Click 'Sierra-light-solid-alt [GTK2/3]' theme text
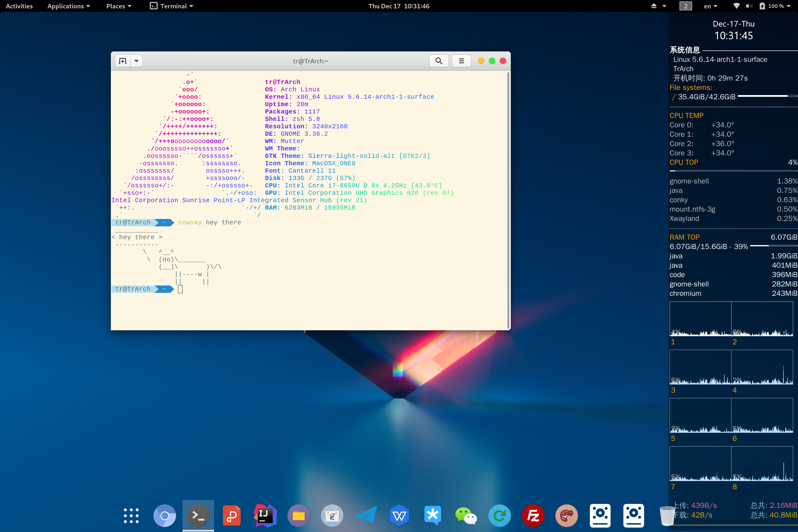 click(x=369, y=156)
